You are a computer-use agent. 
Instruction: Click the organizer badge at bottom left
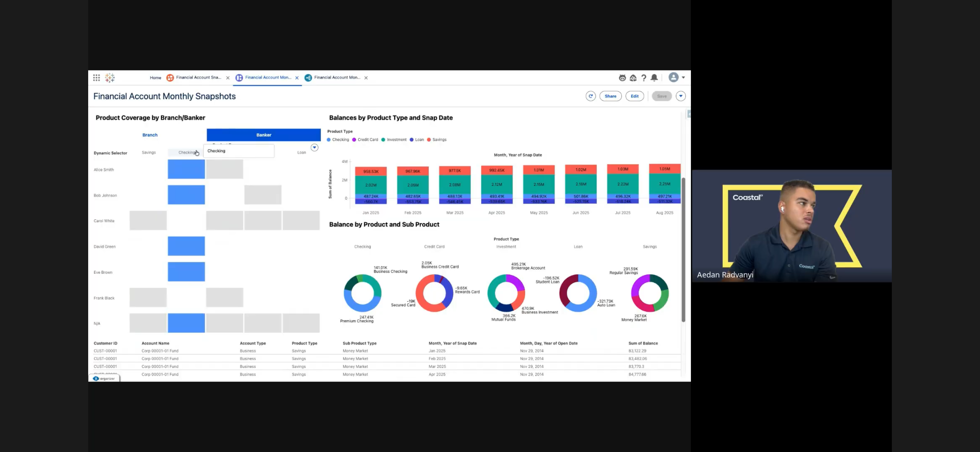tap(104, 378)
